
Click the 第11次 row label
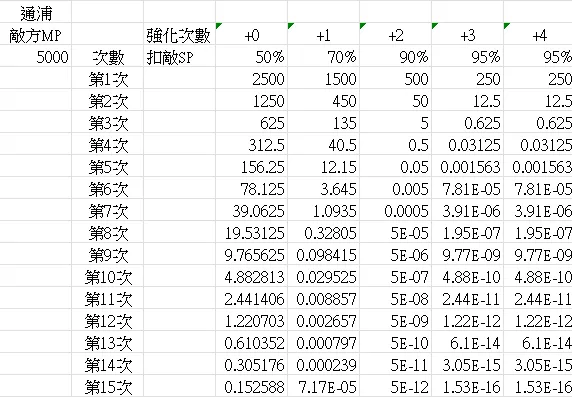coord(108,298)
